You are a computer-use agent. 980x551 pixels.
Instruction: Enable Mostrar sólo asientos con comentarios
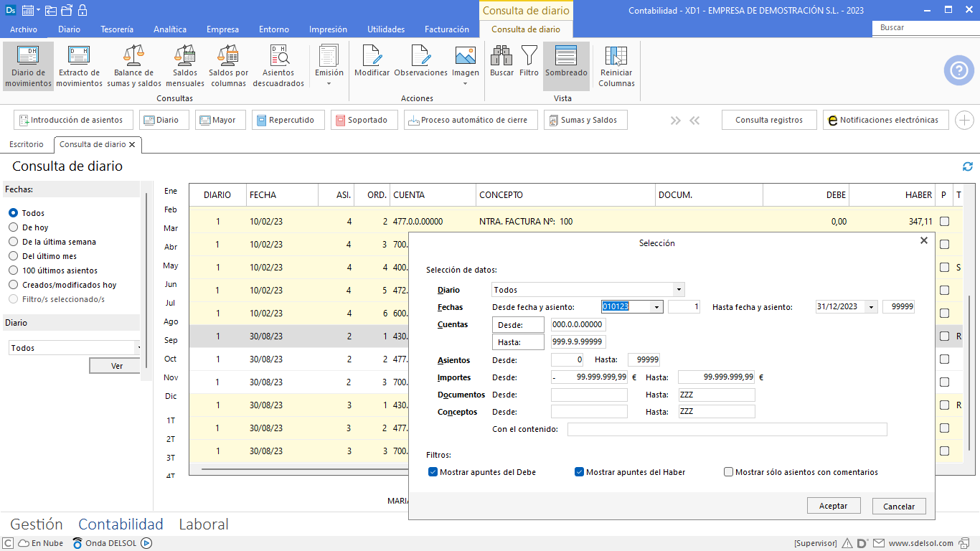coord(729,472)
